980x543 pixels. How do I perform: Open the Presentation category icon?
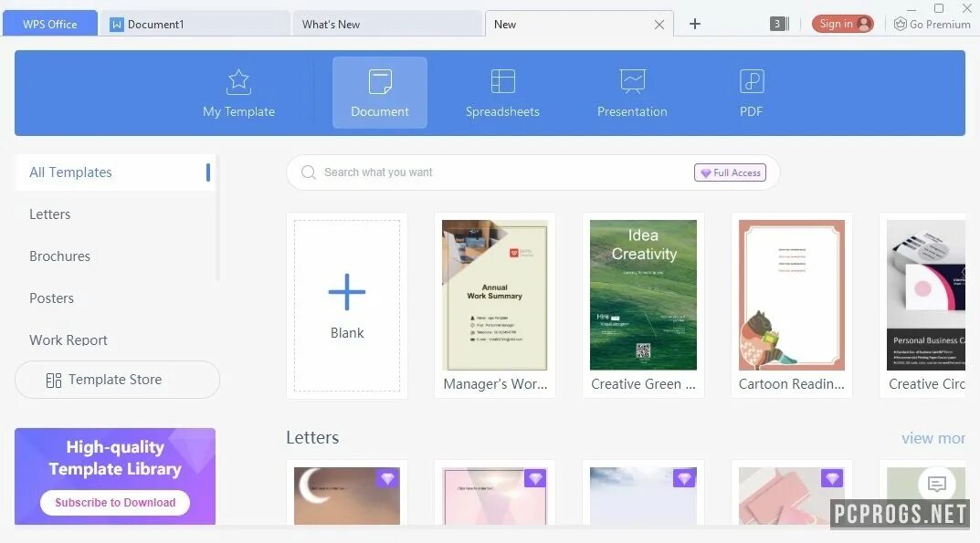click(x=633, y=82)
